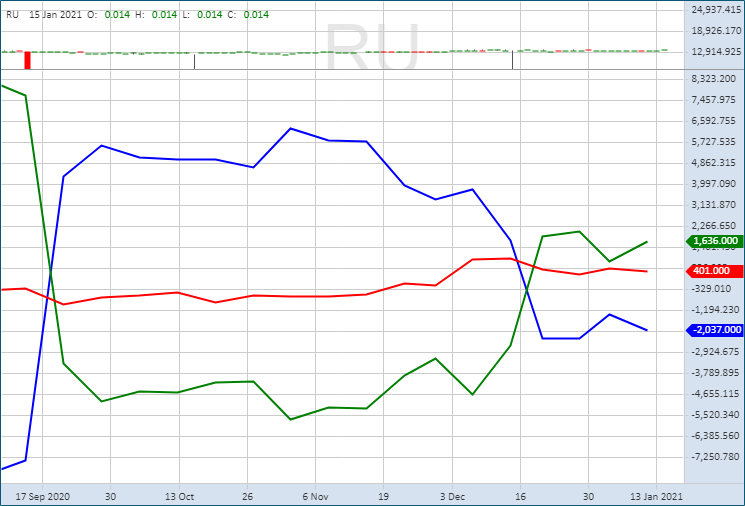Click the 8,323.200 scale value
Screen dimensions: 745x506
point(714,79)
